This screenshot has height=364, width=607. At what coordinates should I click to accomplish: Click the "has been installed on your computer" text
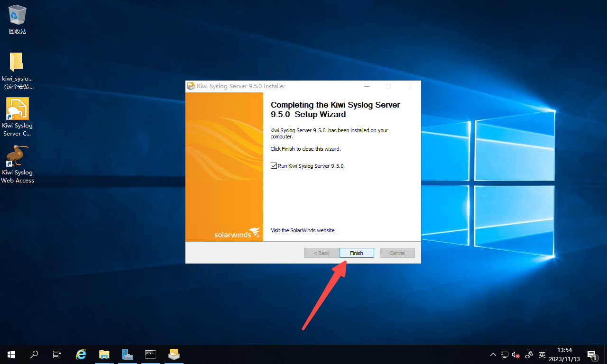pyautogui.click(x=329, y=134)
